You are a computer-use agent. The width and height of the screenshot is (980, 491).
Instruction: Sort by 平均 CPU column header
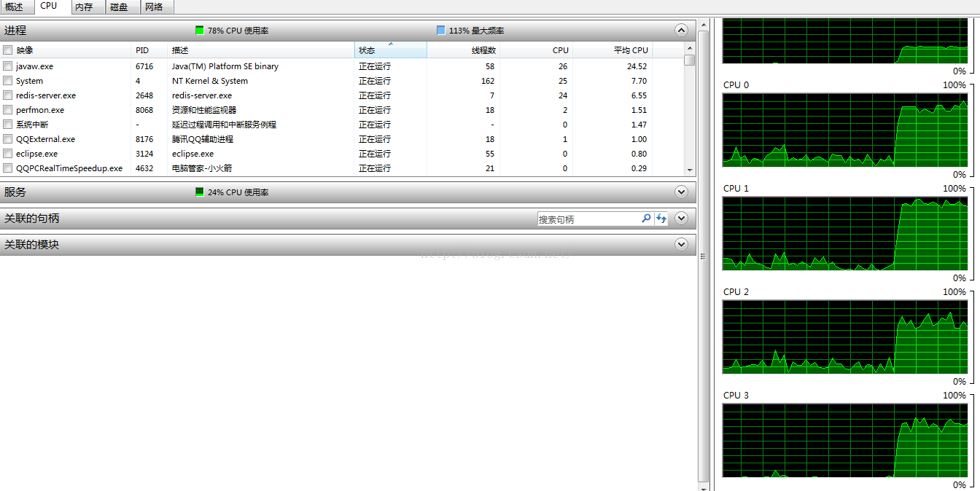pos(612,50)
